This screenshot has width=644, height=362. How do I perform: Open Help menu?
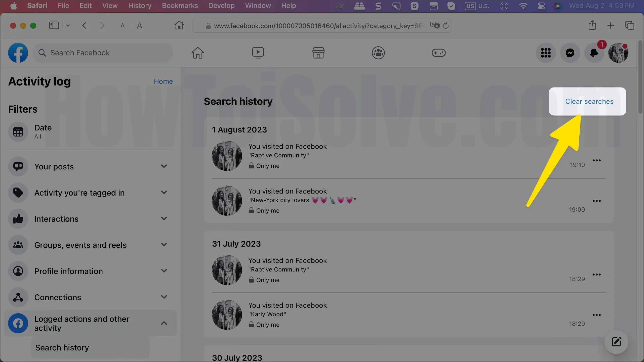[289, 6]
